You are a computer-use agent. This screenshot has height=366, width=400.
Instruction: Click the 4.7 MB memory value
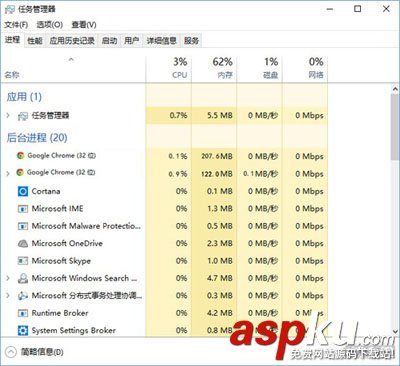(x=220, y=278)
